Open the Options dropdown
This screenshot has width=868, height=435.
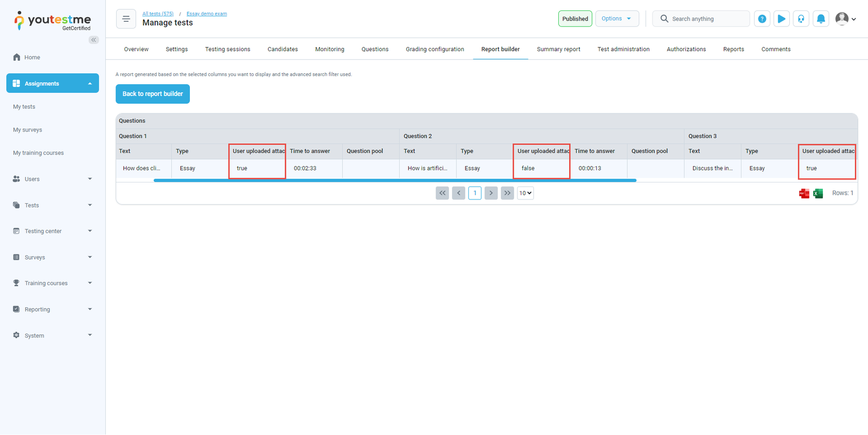pyautogui.click(x=617, y=18)
